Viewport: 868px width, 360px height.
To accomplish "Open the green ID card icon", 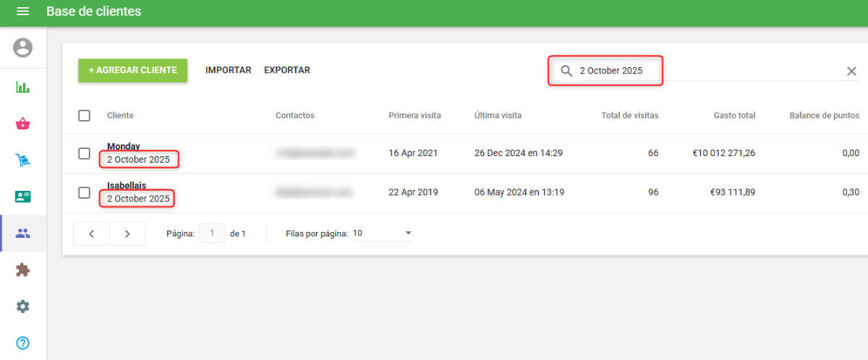I will [x=23, y=197].
